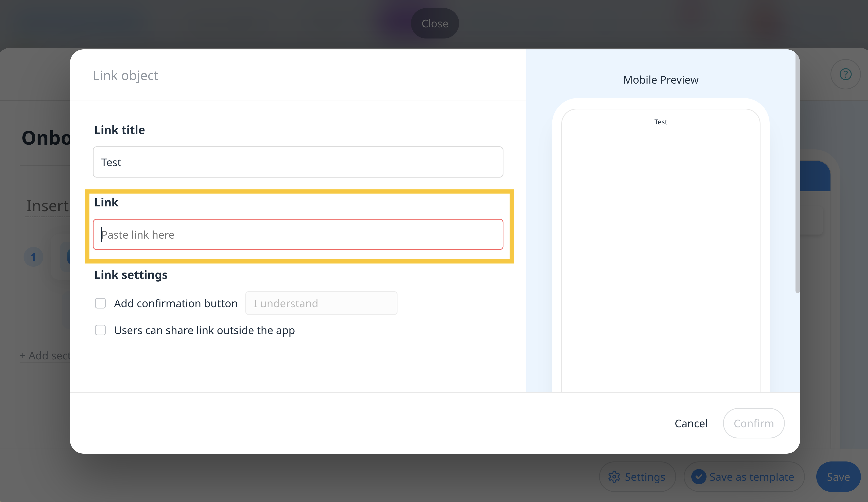Viewport: 868px width, 502px height.
Task: Click the blue Save button
Action: (x=838, y=476)
